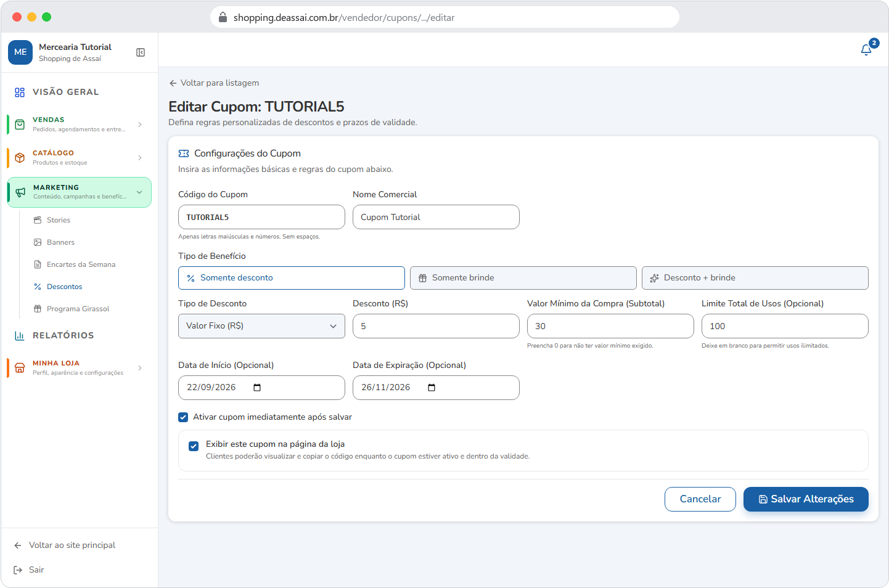Focus the Valor Mínimo da Compra field
889x588 pixels.
tap(610, 326)
